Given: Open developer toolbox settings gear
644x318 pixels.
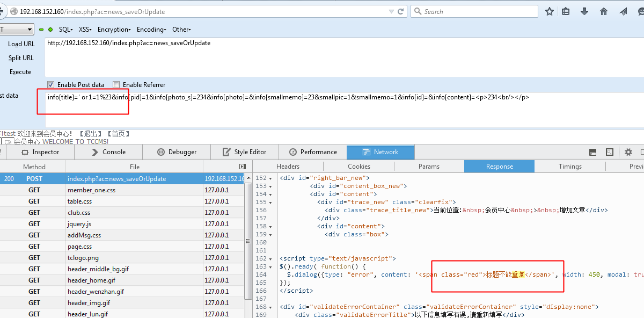Looking at the screenshot, I should 628,152.
